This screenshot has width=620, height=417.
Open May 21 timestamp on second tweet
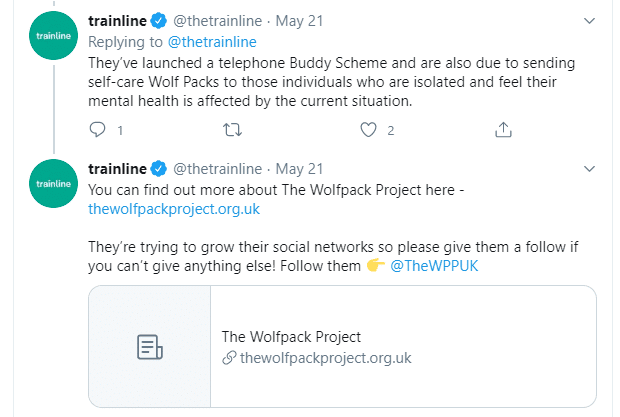pos(299,169)
